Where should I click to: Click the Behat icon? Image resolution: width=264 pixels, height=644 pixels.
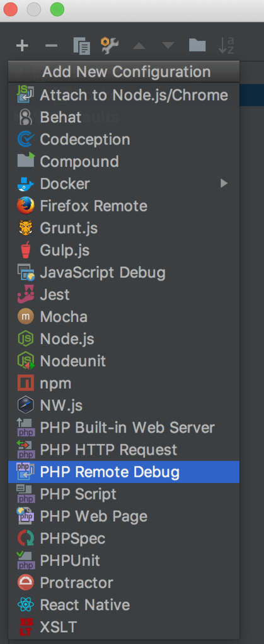tap(25, 118)
